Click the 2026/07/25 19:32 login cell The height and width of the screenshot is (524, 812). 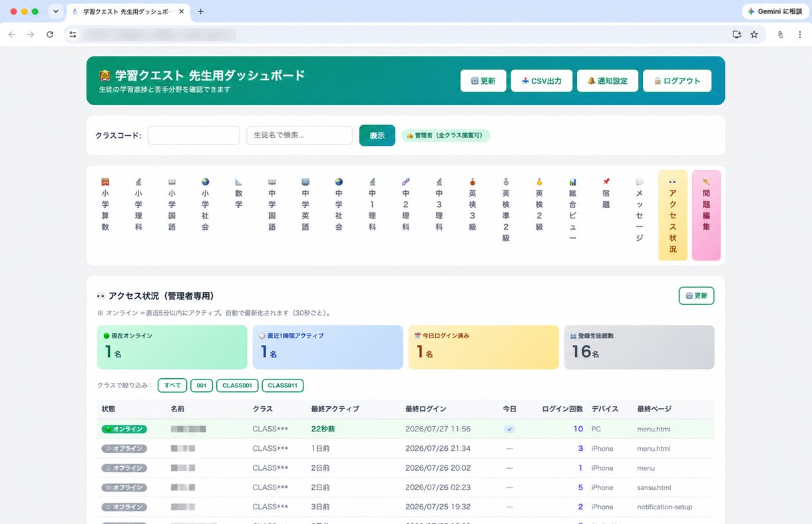coord(438,507)
